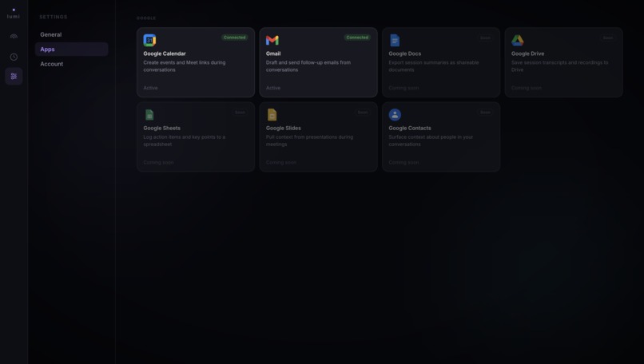This screenshot has width=644, height=364.
Task: Click 'Save session transcripts' description
Action: [x=560, y=66]
